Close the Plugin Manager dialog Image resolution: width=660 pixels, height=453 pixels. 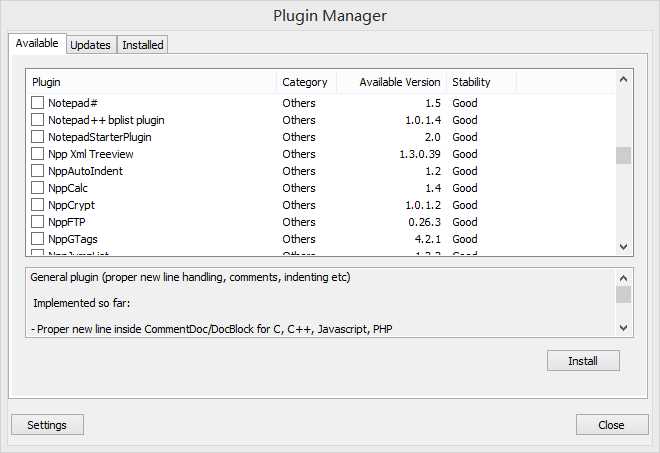(x=612, y=425)
